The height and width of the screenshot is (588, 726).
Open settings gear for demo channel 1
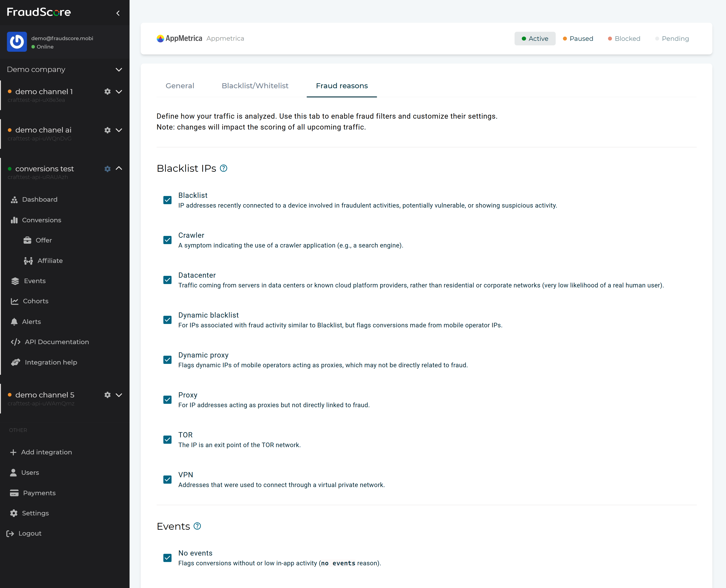pos(107,91)
